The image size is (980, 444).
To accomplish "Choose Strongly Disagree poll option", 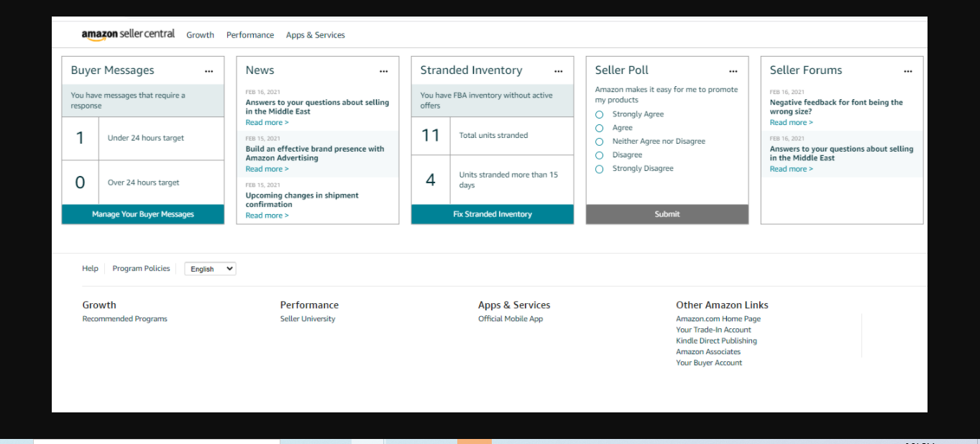I will click(599, 169).
